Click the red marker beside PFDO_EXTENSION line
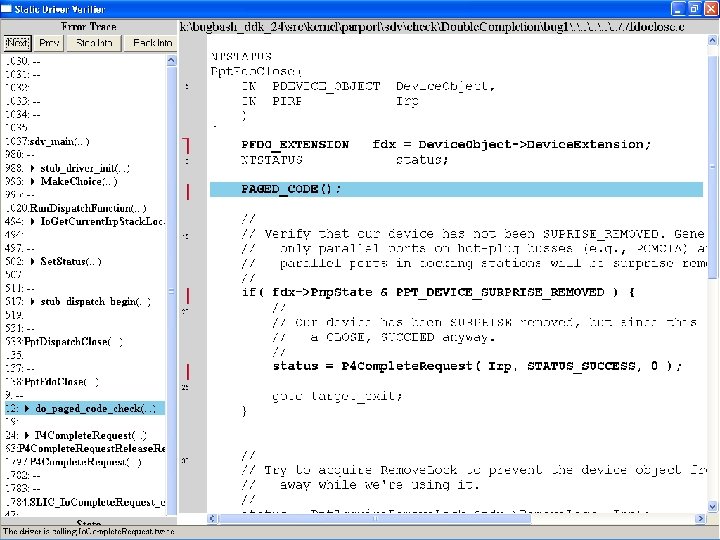Viewport: 720px width, 540px height. 186,146
